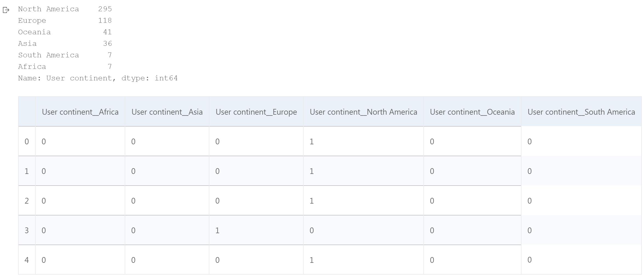Select the 'User continent__Europe' column header
Image resolution: width=644 pixels, height=276 pixels.
coord(256,112)
